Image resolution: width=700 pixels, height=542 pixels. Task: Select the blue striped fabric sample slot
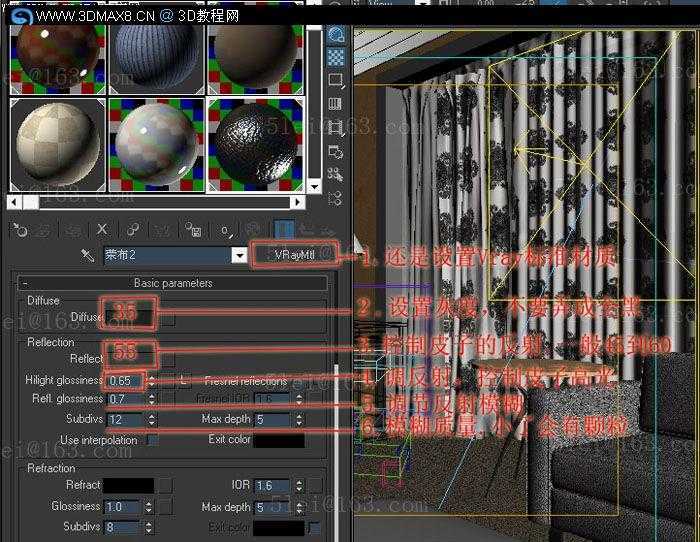[x=156, y=60]
